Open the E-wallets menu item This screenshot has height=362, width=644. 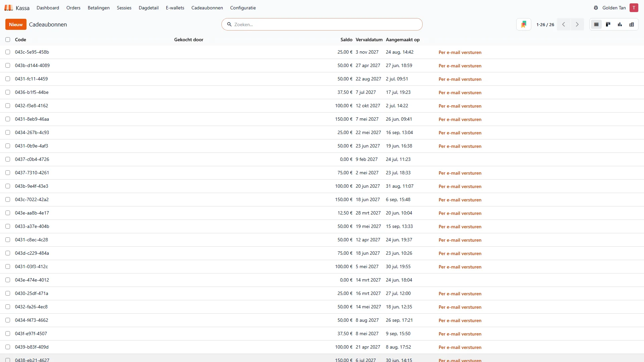[x=175, y=8]
